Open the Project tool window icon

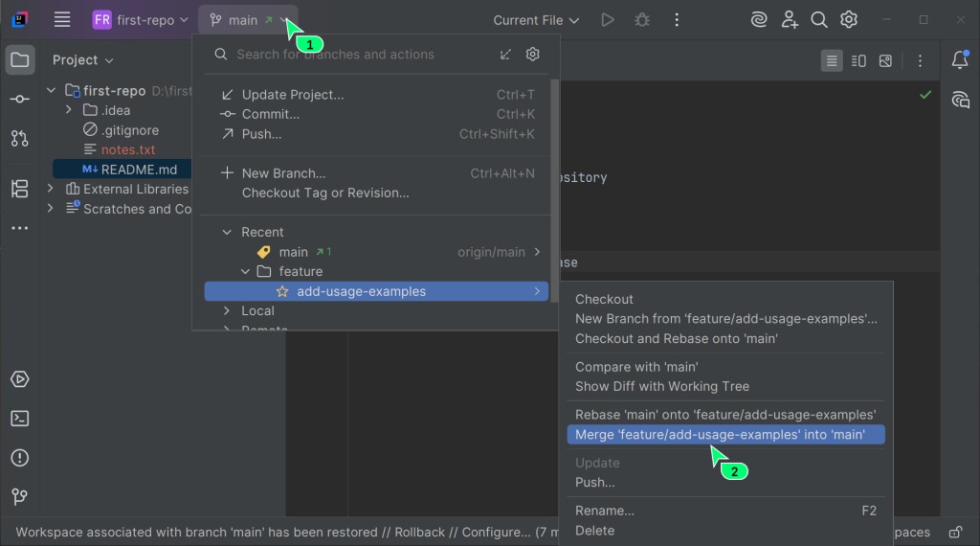(x=20, y=60)
